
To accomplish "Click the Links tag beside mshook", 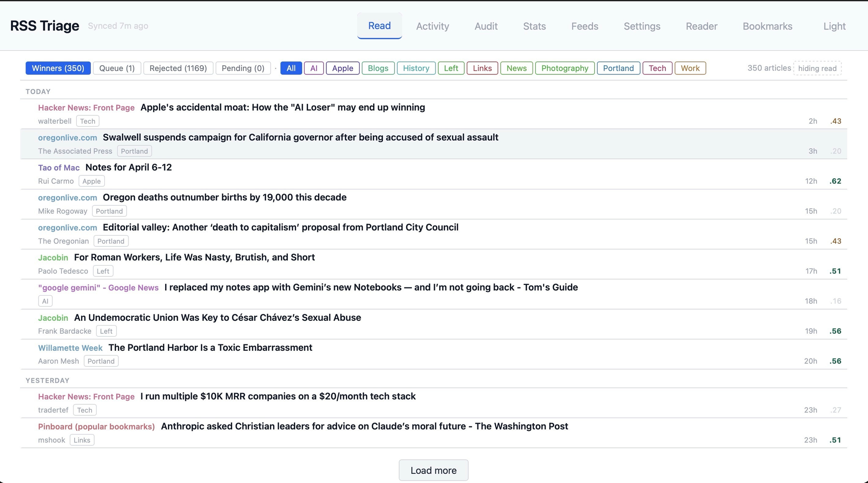I will coord(82,440).
